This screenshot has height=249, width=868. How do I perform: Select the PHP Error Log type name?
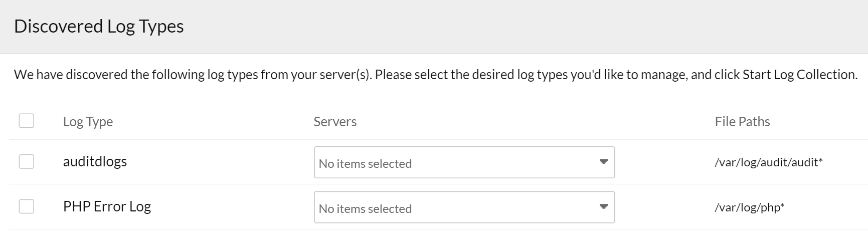pos(107,206)
